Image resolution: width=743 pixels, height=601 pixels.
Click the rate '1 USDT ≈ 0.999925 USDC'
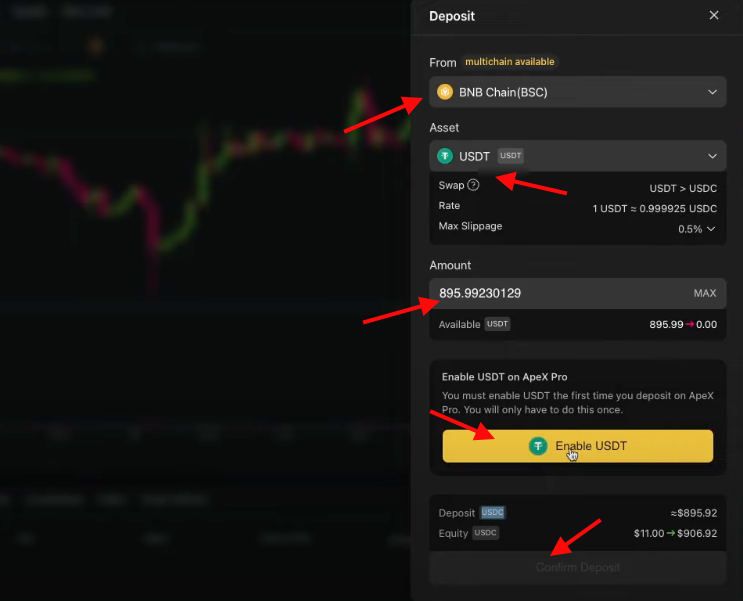[654, 209]
